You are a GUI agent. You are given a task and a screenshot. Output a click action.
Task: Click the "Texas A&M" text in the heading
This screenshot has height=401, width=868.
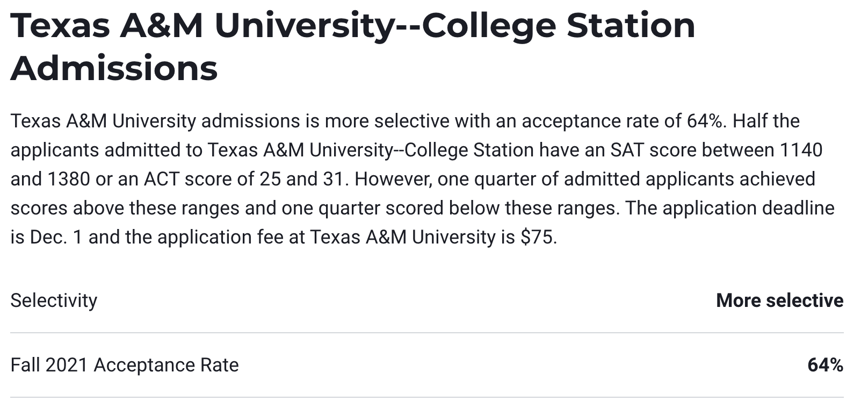tap(106, 26)
